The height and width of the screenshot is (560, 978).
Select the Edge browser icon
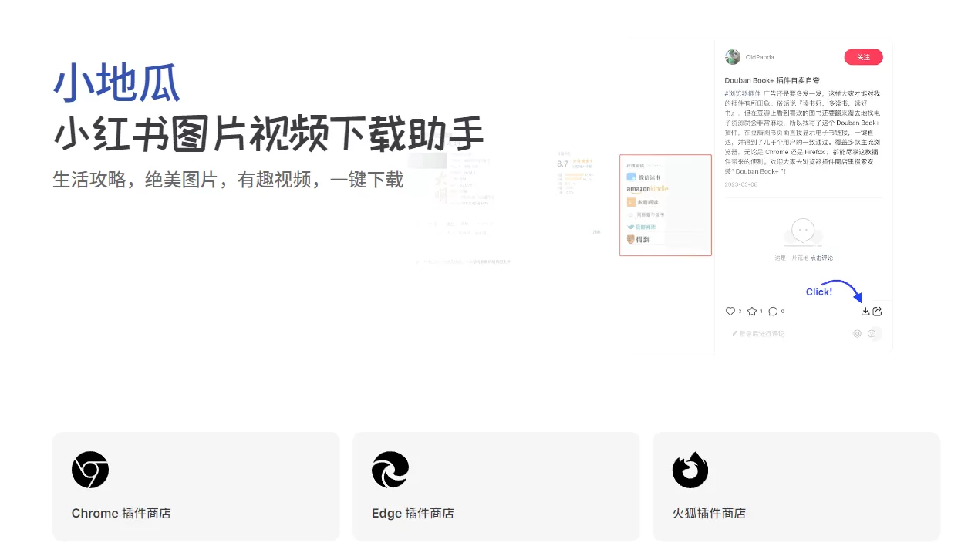click(390, 470)
